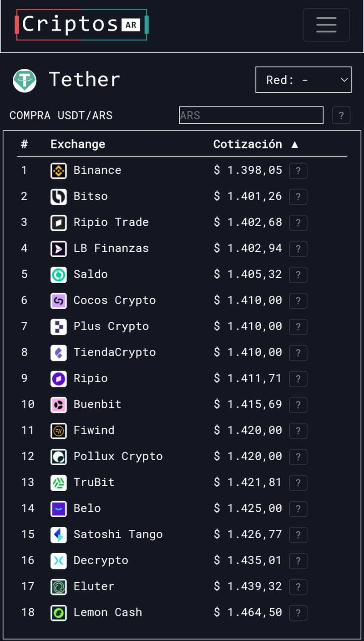
Task: Click the Decrypto logo icon
Action: click(x=58, y=561)
